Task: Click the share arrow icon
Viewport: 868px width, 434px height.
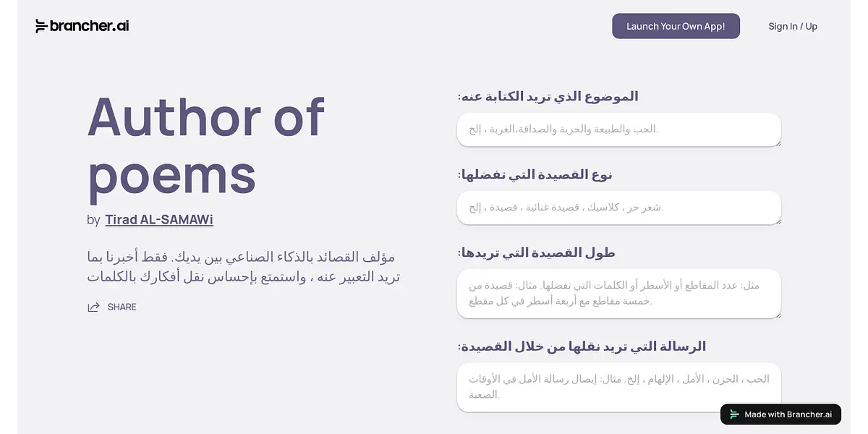Action: 93,307
